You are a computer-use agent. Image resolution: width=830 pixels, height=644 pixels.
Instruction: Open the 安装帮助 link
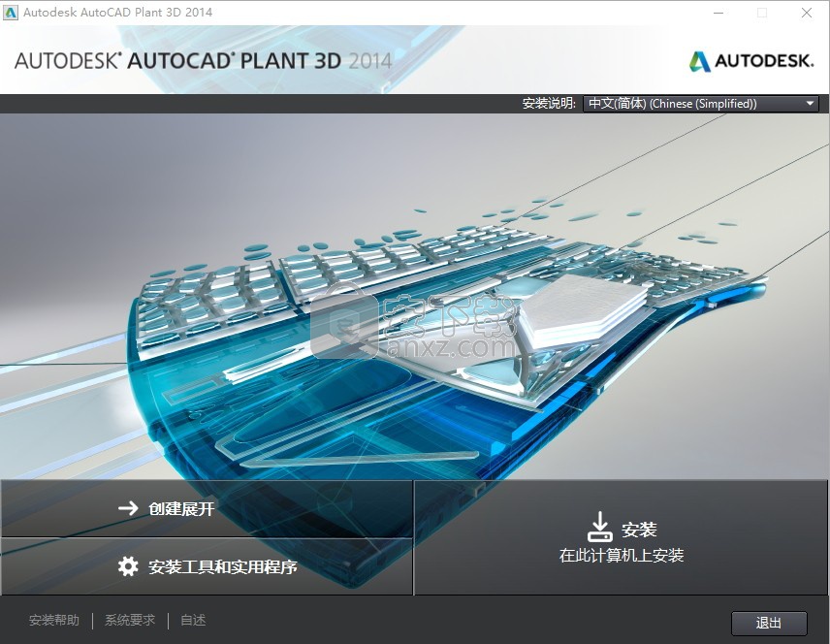click(54, 620)
